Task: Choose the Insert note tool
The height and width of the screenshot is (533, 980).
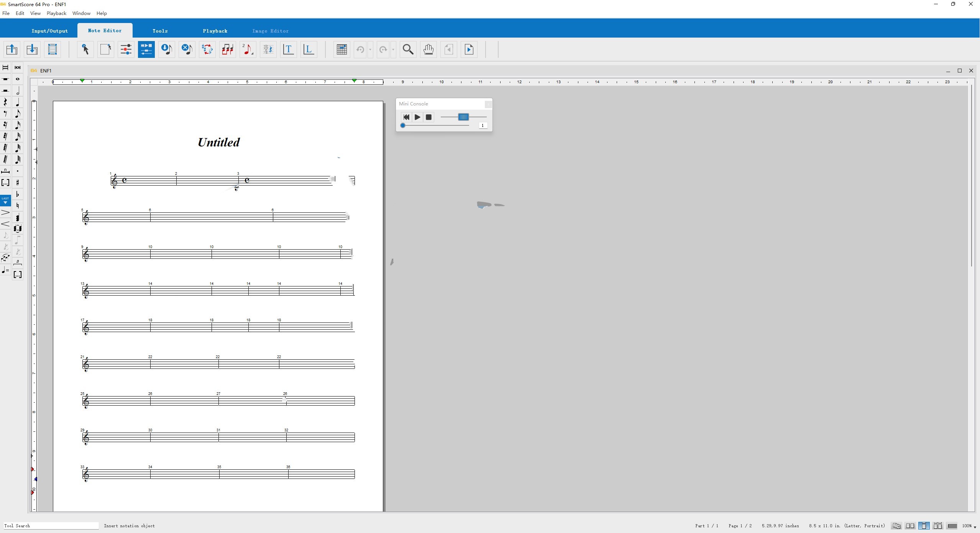Action: coord(167,49)
